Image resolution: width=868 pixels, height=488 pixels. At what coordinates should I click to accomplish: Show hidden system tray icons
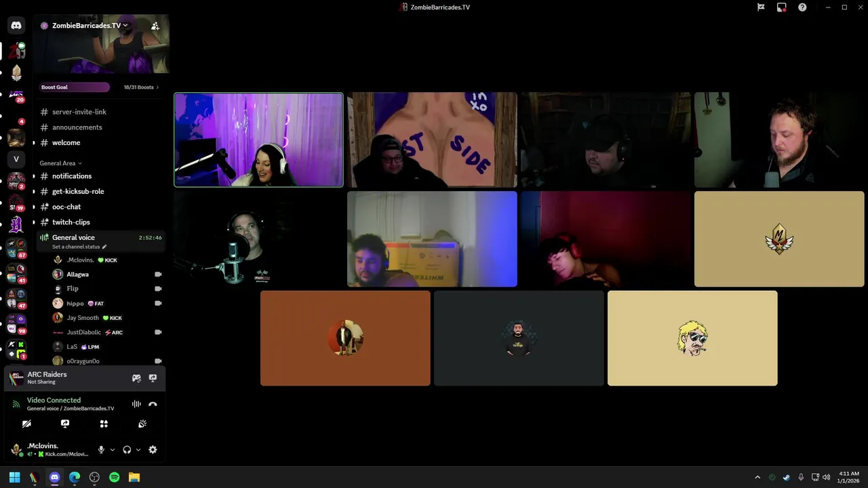[x=757, y=477]
